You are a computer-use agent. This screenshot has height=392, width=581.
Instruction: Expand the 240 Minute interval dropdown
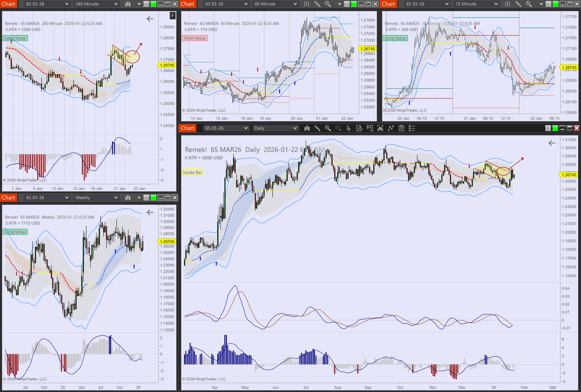click(x=96, y=4)
